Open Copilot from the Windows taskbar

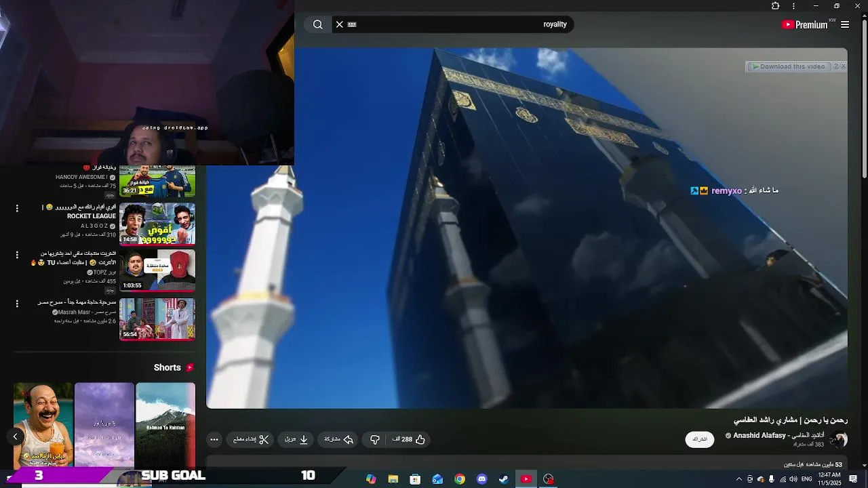[371, 479]
